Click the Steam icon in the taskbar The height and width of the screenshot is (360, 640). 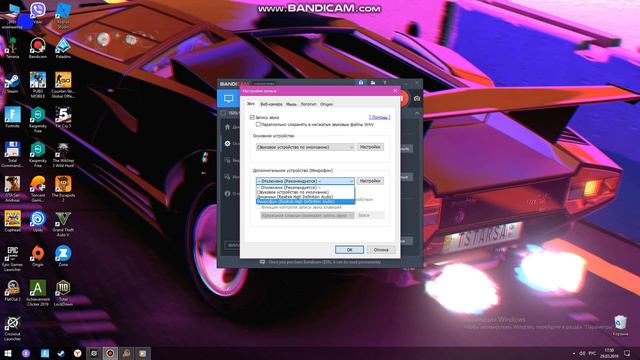coord(61,353)
